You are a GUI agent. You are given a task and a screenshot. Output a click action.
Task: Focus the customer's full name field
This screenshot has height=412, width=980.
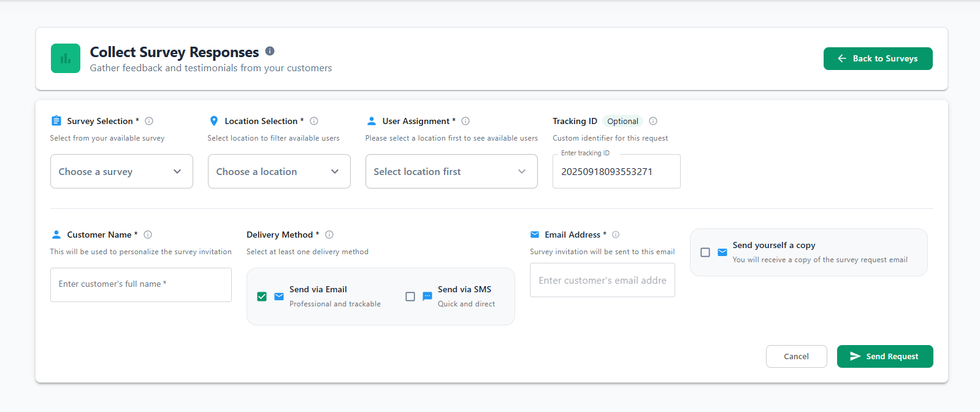point(141,284)
